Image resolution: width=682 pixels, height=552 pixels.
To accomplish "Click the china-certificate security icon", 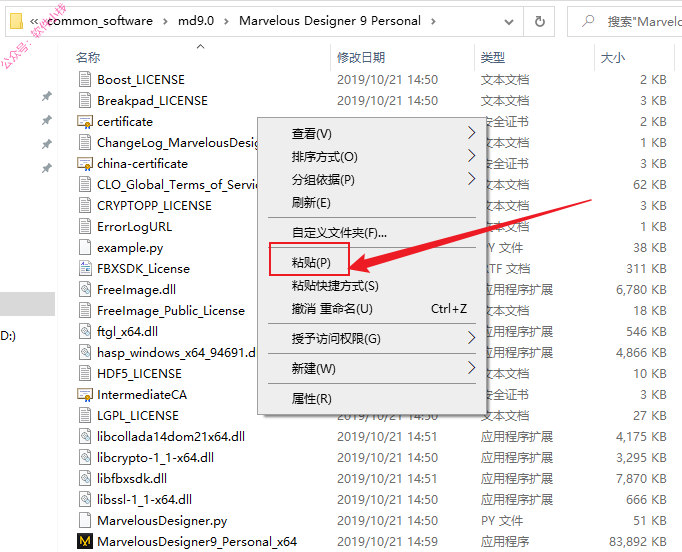I will click(85, 164).
